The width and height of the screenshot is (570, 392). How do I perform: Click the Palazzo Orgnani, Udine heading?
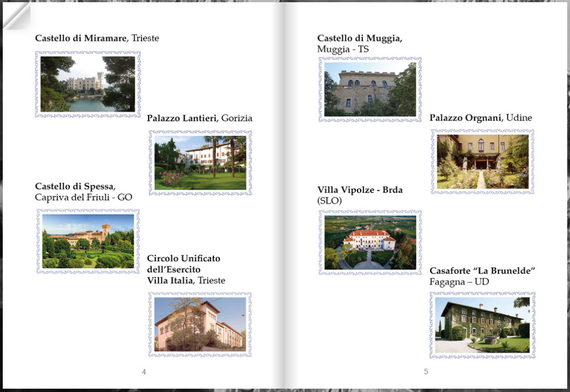tap(480, 118)
